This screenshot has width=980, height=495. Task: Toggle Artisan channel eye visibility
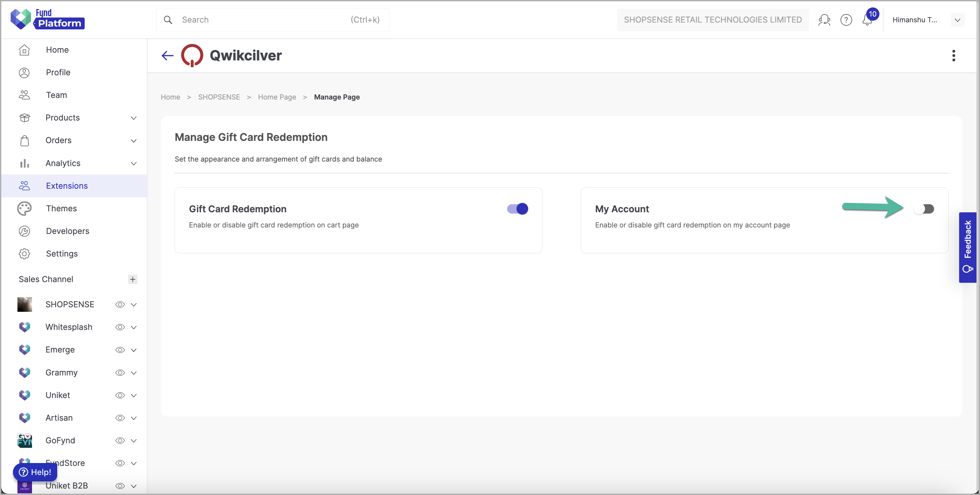(120, 418)
